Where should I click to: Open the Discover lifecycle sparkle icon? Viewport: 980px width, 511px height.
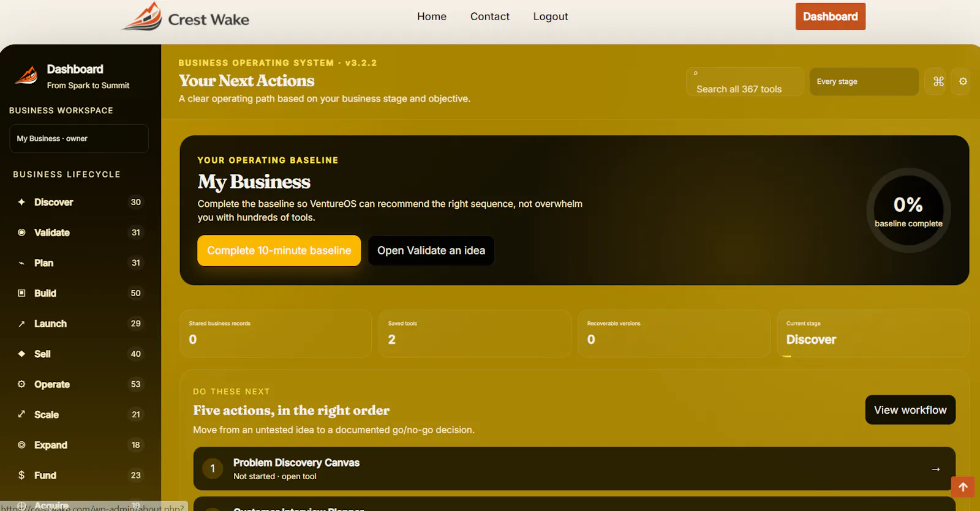(21, 202)
